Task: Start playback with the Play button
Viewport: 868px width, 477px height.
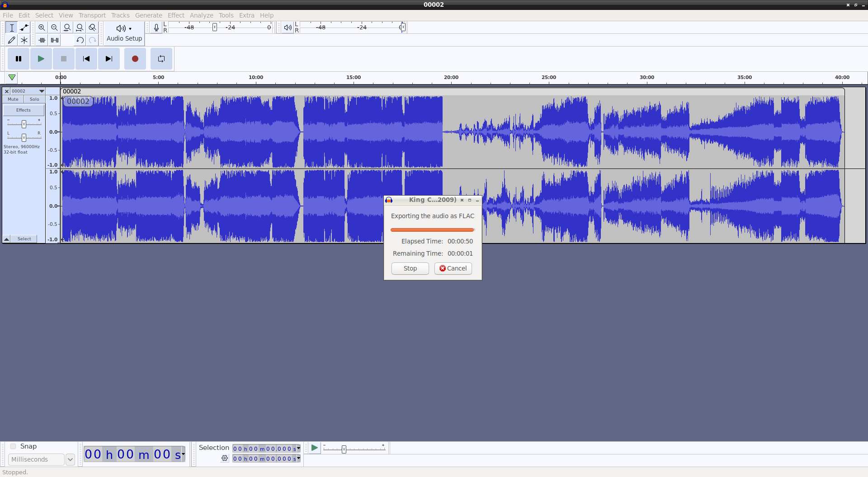Action: pyautogui.click(x=41, y=59)
